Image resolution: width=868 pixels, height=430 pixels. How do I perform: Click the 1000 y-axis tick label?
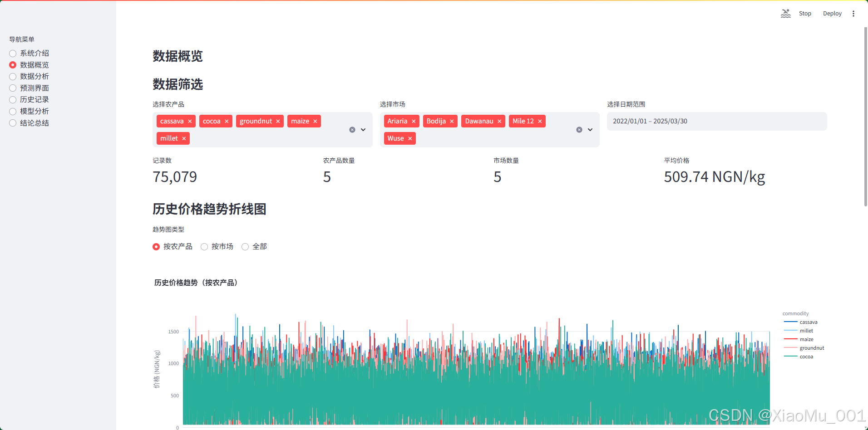173,363
